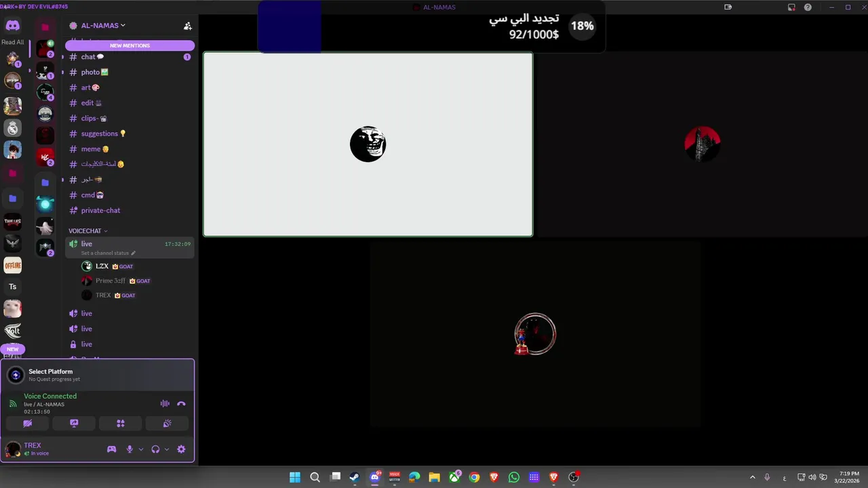Open Windows Start menu
Image resolution: width=868 pixels, height=488 pixels.
click(x=295, y=477)
